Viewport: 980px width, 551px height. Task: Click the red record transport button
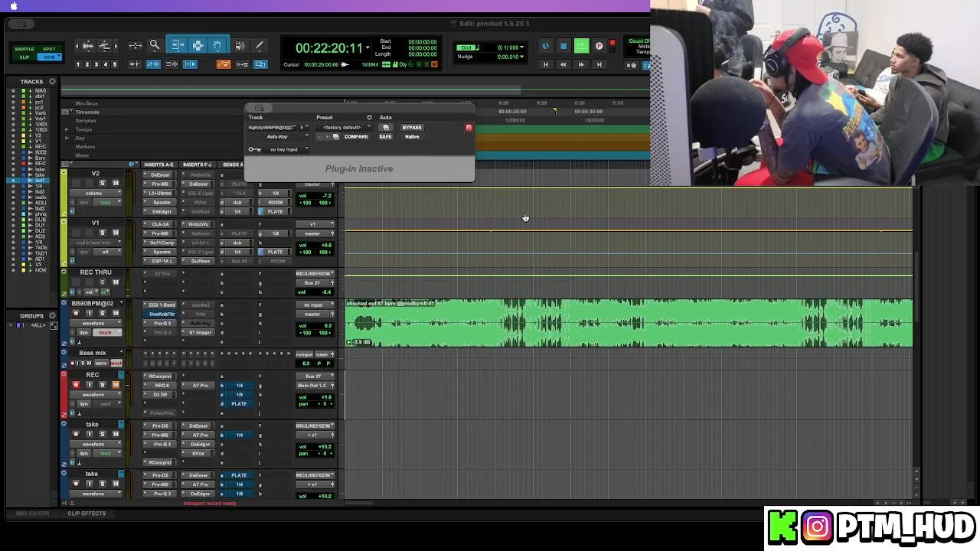599,47
